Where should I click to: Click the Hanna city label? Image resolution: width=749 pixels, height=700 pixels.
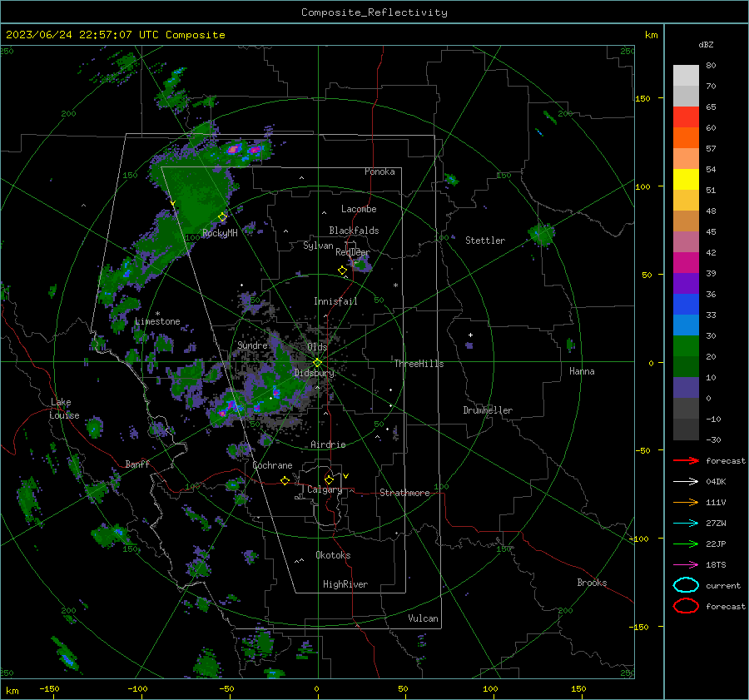pos(582,371)
